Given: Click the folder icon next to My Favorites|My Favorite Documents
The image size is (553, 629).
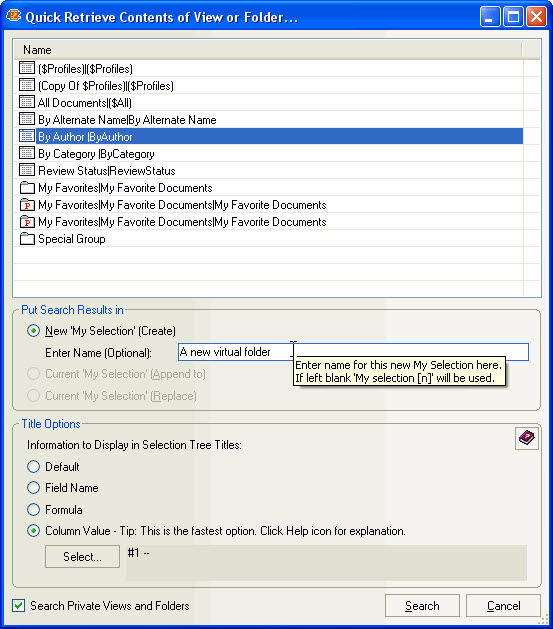Looking at the screenshot, I should [27, 187].
